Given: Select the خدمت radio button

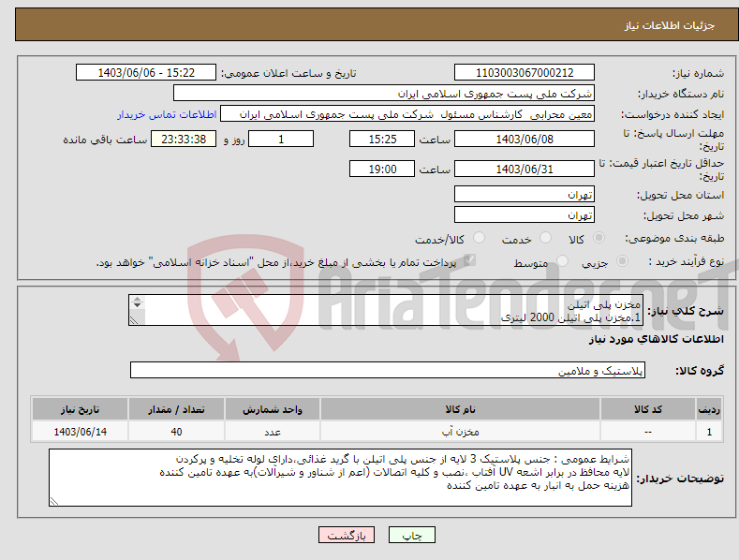Looking at the screenshot, I should (x=545, y=238).
